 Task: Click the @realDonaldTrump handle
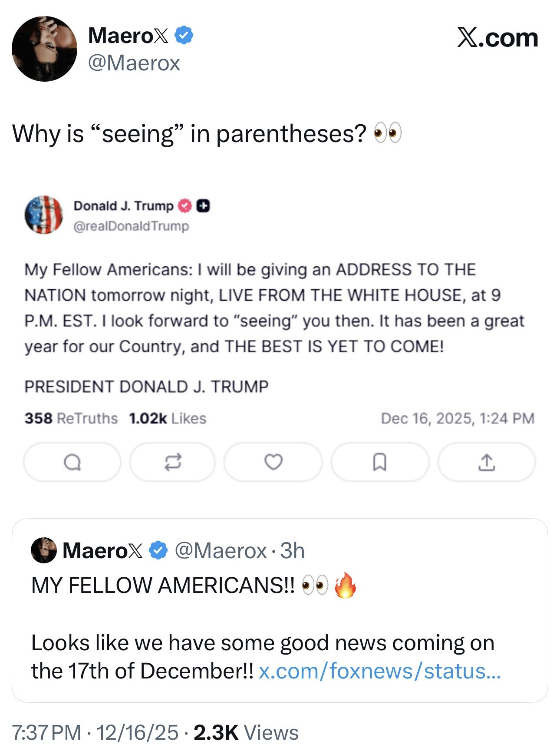pos(131,226)
